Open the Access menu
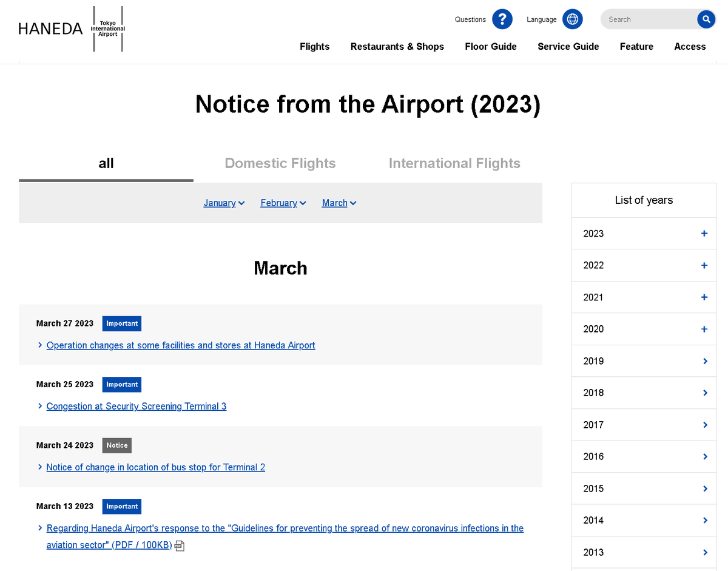This screenshot has width=728, height=571. pyautogui.click(x=690, y=47)
